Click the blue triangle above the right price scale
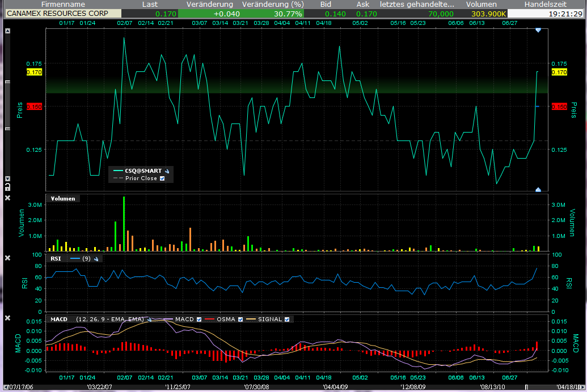The height and width of the screenshot is (392, 587). [x=538, y=29]
